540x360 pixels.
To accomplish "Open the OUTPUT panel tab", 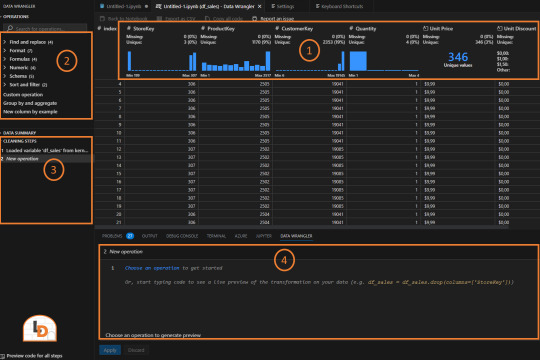I will pyautogui.click(x=149, y=236).
